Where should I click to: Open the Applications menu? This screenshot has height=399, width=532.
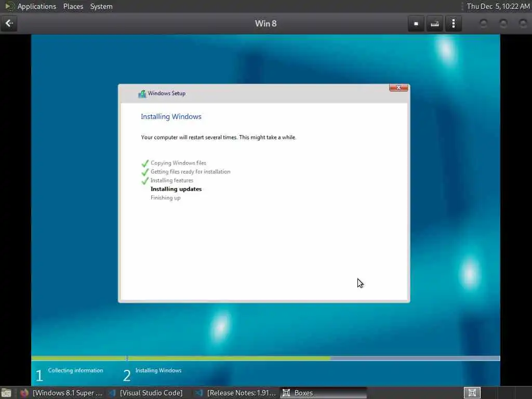tap(37, 6)
